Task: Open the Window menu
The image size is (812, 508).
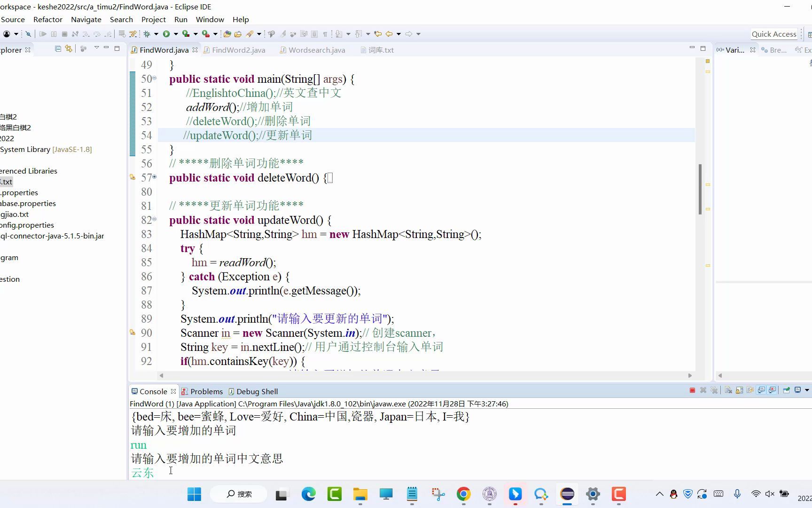Action: 210,20
